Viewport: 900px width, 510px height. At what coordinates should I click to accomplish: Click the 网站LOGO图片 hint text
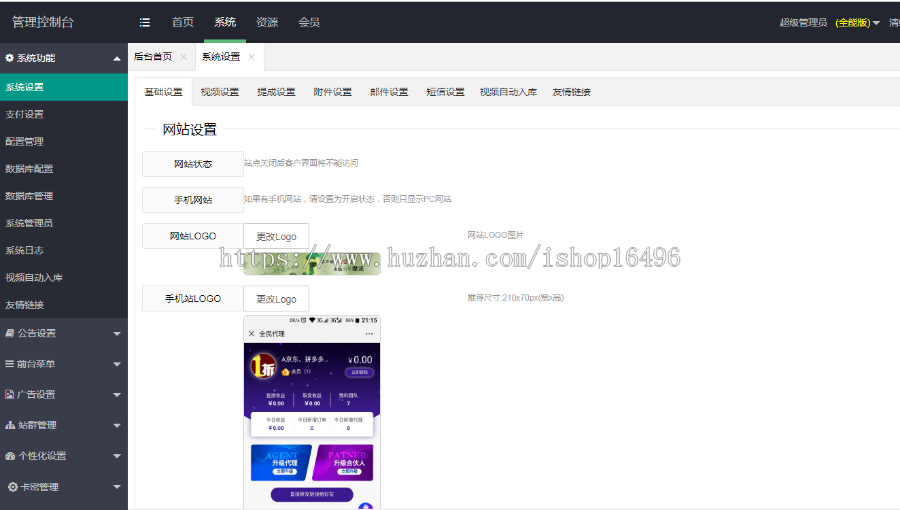(x=495, y=235)
